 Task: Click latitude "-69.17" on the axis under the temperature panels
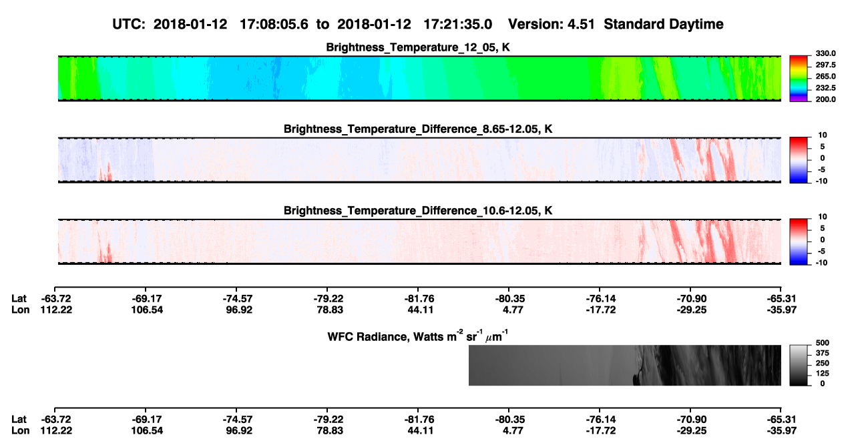tap(145, 299)
